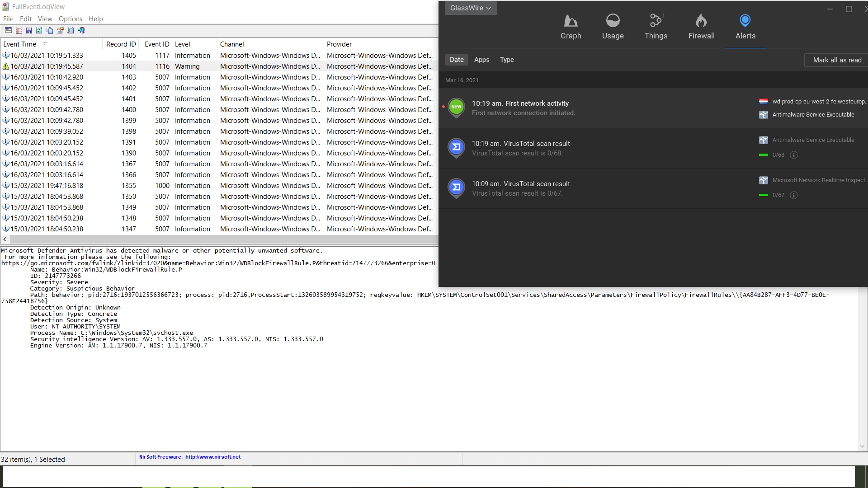Sort by Event Time column header
The width and height of the screenshot is (868, 488).
[20, 44]
